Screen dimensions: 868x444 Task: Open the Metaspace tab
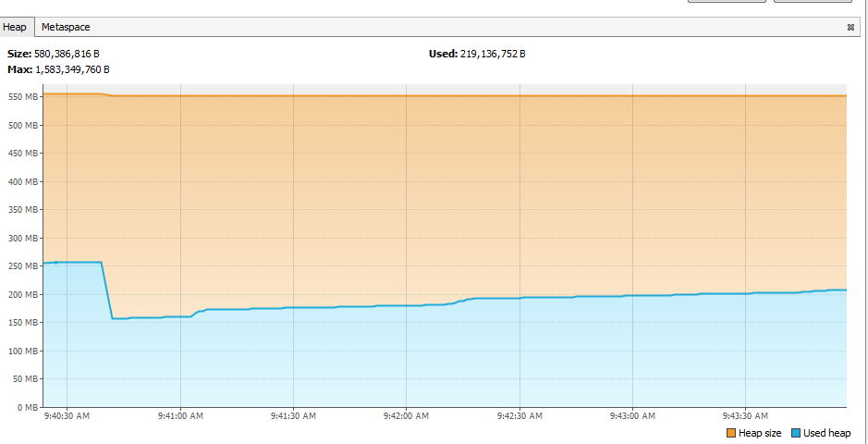(x=66, y=28)
